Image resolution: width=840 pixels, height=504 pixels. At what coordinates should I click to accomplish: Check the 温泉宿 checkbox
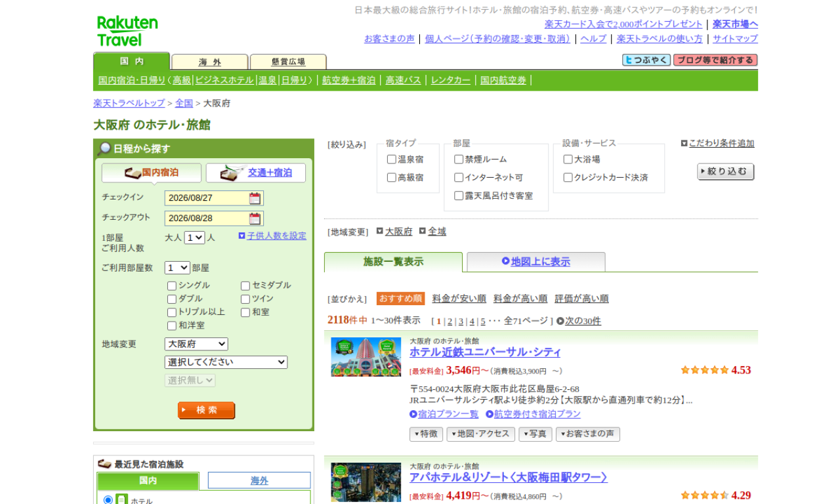392,159
